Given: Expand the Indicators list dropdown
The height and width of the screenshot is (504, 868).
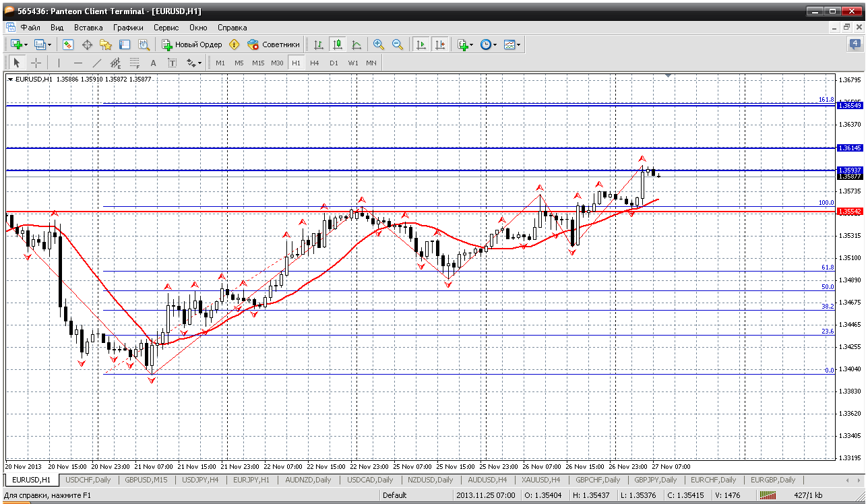Looking at the screenshot, I should point(471,44).
